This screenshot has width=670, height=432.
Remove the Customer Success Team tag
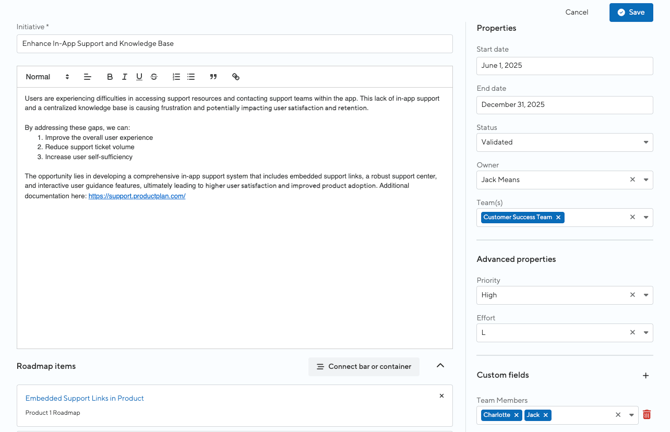(558, 217)
